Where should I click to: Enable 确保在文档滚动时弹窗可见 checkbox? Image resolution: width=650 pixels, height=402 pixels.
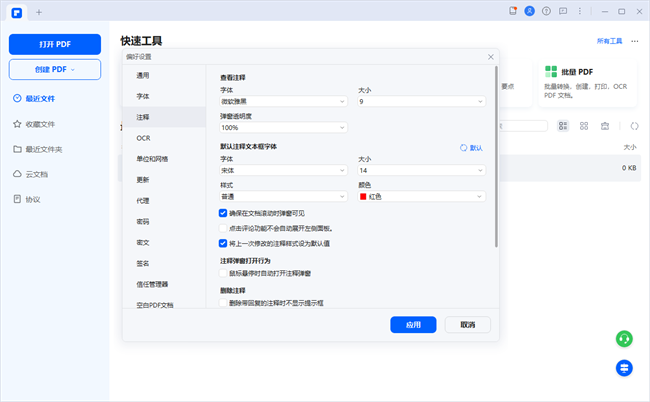tap(223, 213)
